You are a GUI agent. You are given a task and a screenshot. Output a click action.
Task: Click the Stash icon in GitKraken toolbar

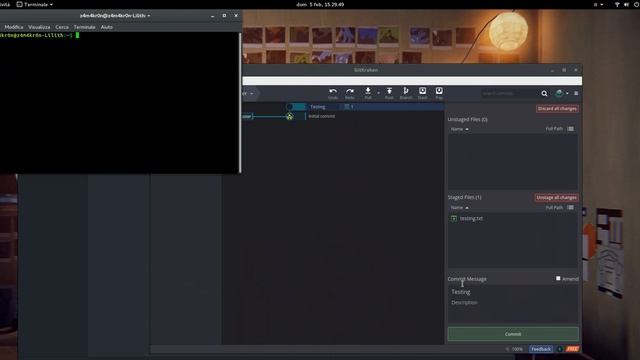click(x=422, y=91)
